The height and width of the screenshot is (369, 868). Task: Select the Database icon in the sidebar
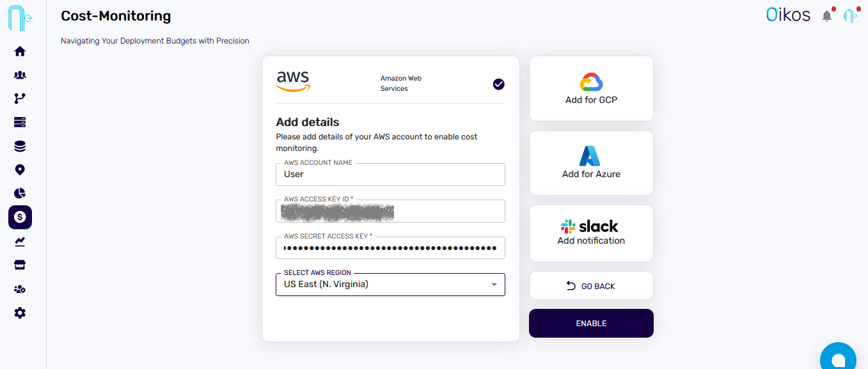(x=20, y=146)
